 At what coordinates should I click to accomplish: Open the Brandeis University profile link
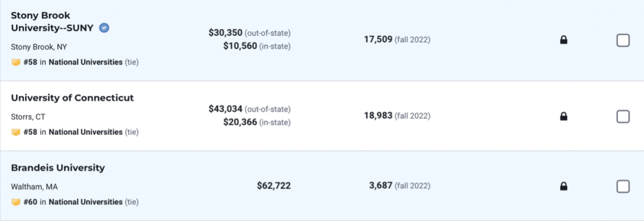58,168
